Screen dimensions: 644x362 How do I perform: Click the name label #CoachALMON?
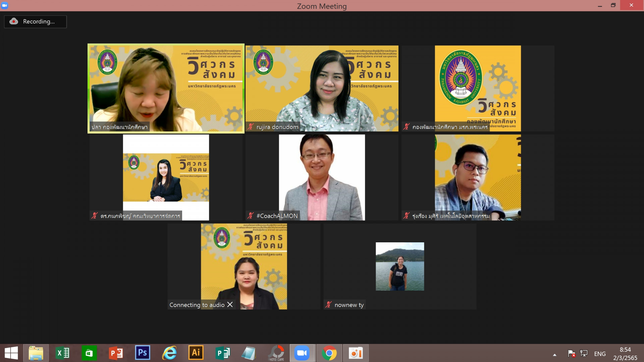[277, 216]
